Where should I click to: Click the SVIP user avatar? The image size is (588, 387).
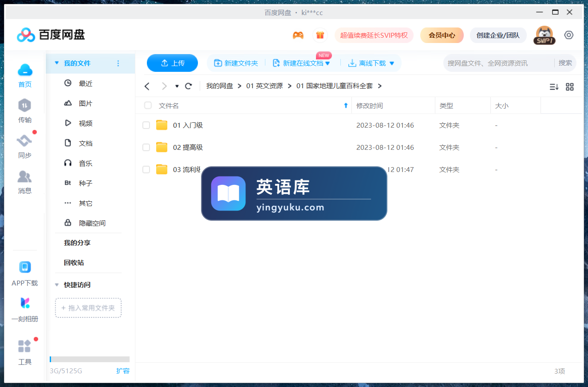[x=545, y=35]
